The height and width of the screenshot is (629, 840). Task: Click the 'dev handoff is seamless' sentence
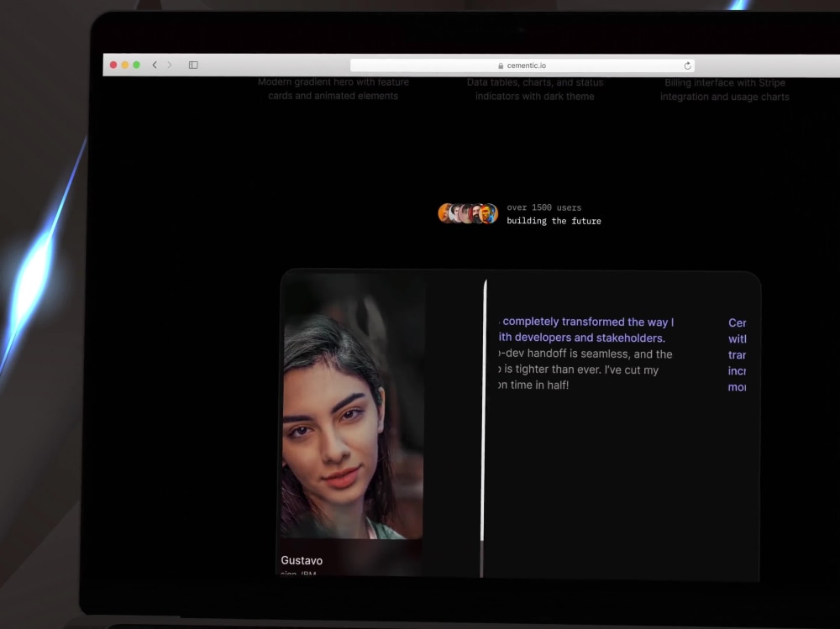pyautogui.click(x=585, y=354)
